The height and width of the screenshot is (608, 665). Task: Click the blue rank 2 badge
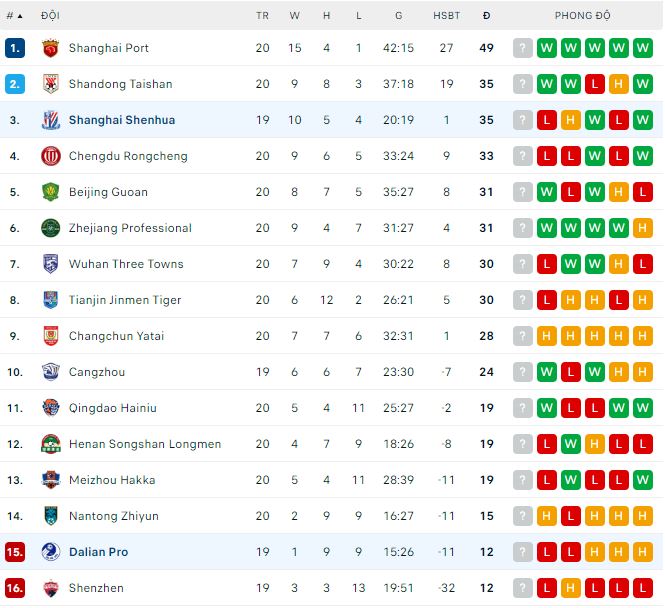click(14, 84)
